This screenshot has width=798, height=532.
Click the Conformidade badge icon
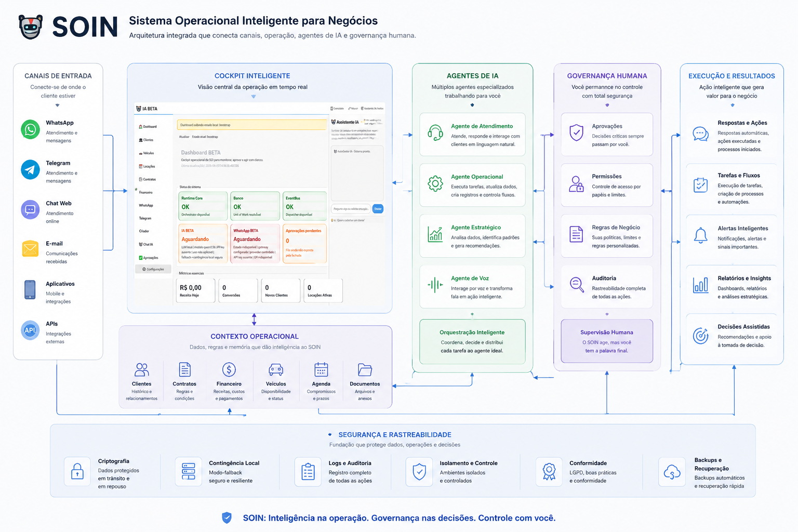click(x=549, y=471)
